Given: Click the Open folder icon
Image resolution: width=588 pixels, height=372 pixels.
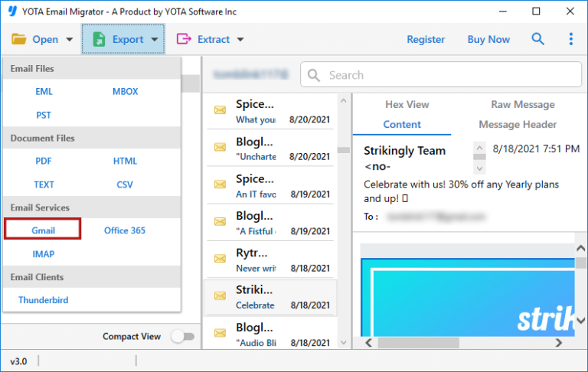Looking at the screenshot, I should [18, 39].
